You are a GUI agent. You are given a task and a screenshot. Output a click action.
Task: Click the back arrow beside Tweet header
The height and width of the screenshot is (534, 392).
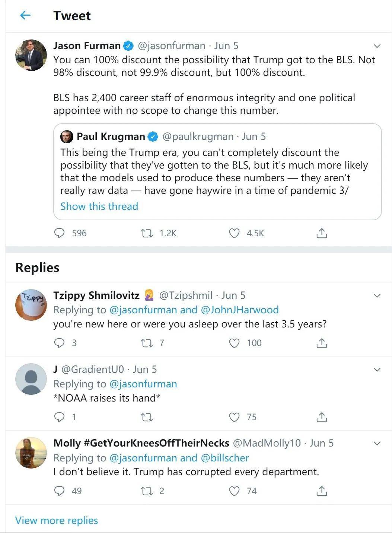click(25, 15)
